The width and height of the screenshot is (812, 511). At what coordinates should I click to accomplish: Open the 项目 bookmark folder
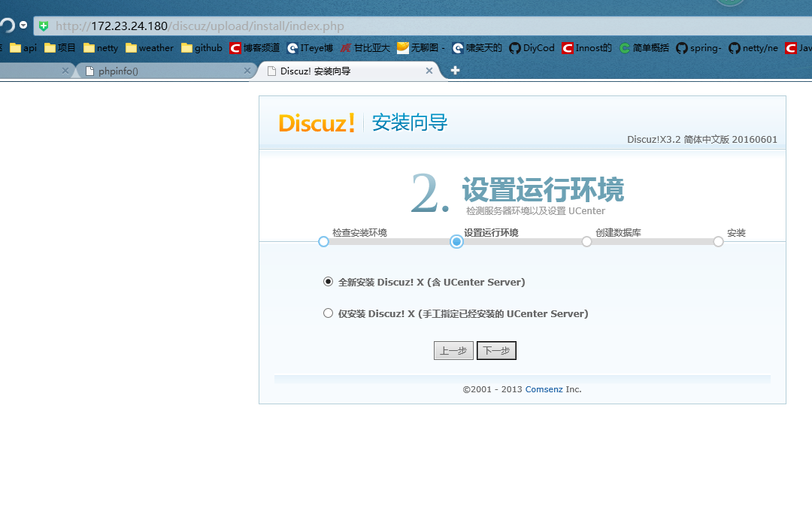[60, 48]
